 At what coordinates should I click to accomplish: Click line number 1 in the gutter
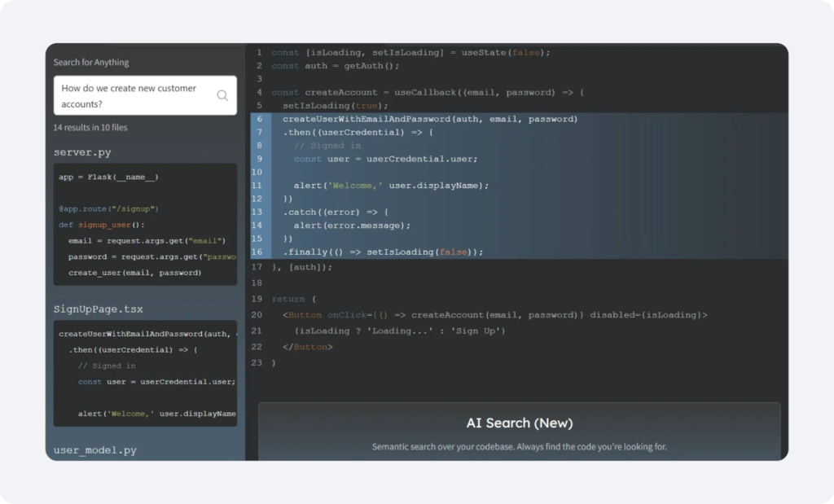pyautogui.click(x=260, y=53)
